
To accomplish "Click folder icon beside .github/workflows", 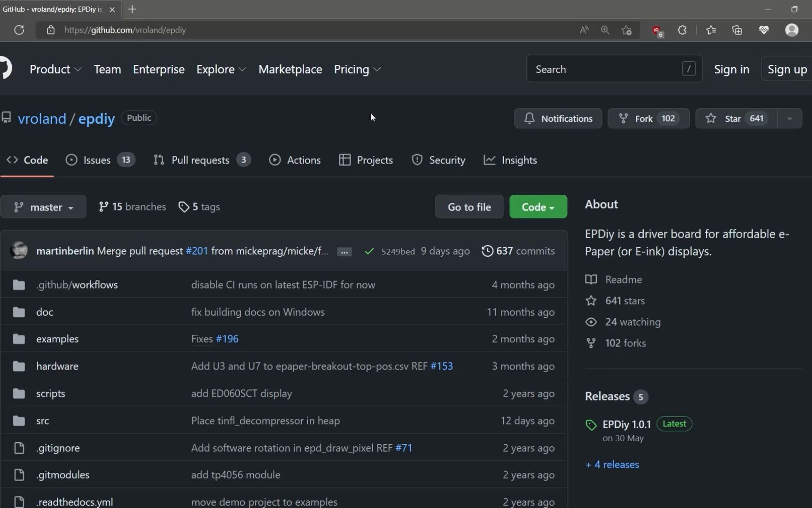I will point(19,285).
